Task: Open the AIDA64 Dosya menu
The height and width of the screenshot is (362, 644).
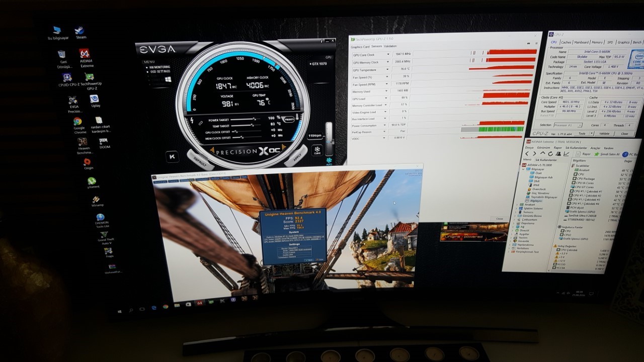Action: coord(529,148)
